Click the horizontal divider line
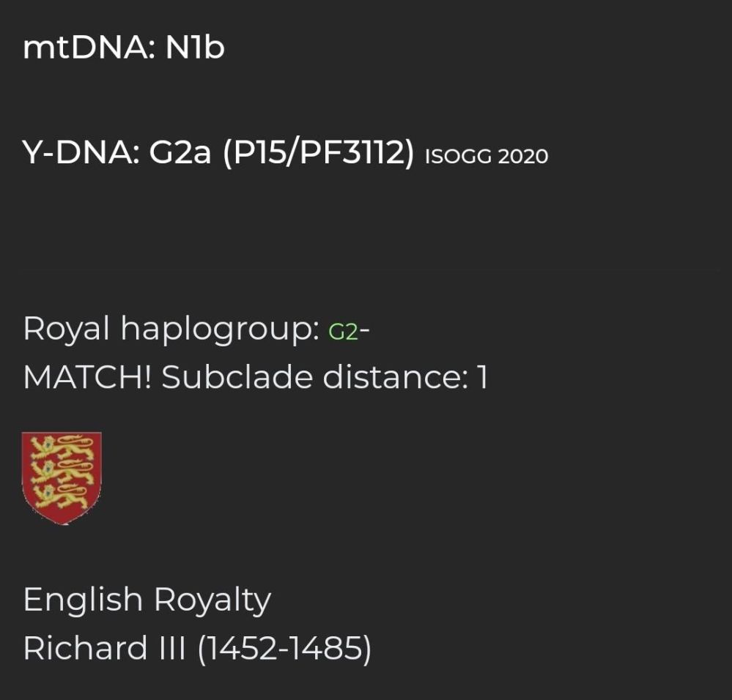The height and width of the screenshot is (700, 732). coord(366,270)
